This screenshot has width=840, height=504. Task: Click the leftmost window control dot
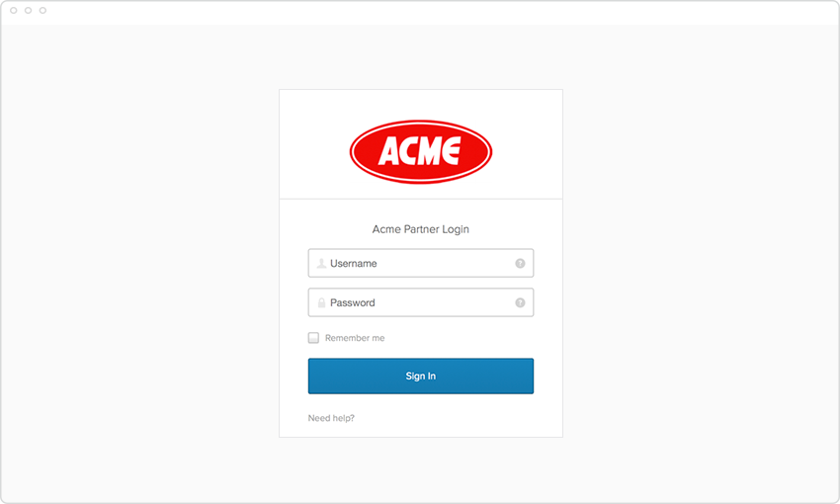click(x=14, y=10)
